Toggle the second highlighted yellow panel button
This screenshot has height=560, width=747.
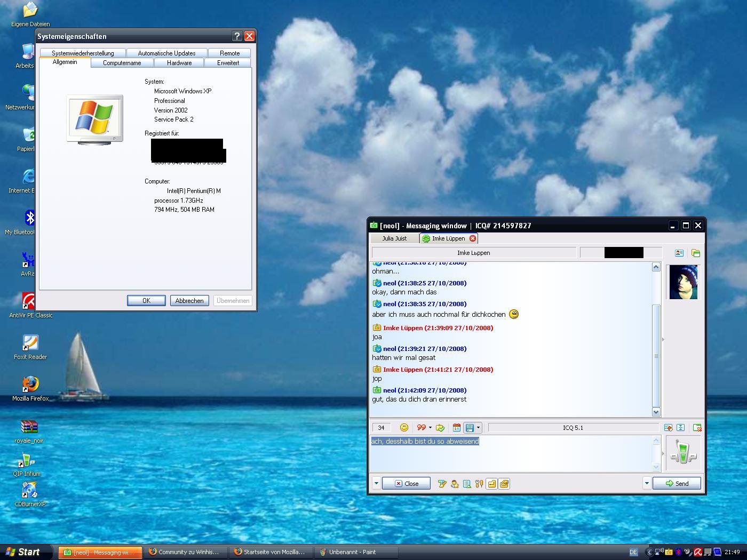(x=504, y=484)
